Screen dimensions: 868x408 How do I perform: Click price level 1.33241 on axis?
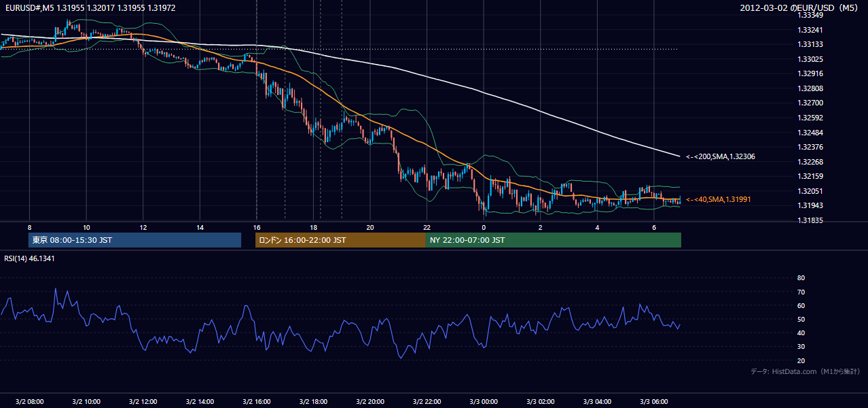click(810, 30)
